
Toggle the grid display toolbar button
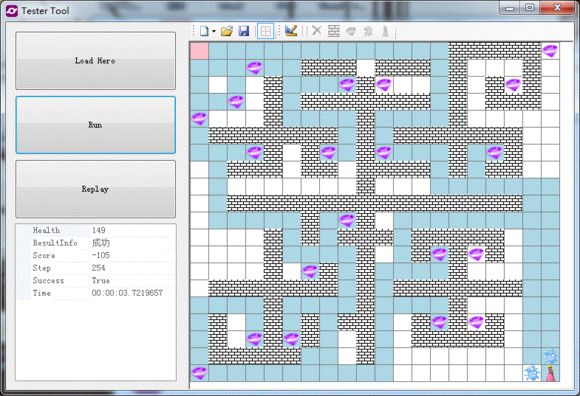(265, 31)
